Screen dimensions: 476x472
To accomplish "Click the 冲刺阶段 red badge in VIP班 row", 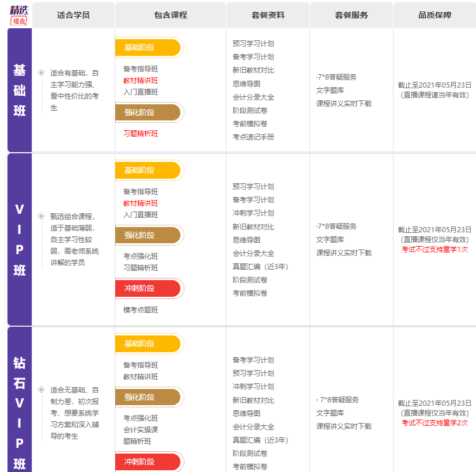I will [148, 288].
